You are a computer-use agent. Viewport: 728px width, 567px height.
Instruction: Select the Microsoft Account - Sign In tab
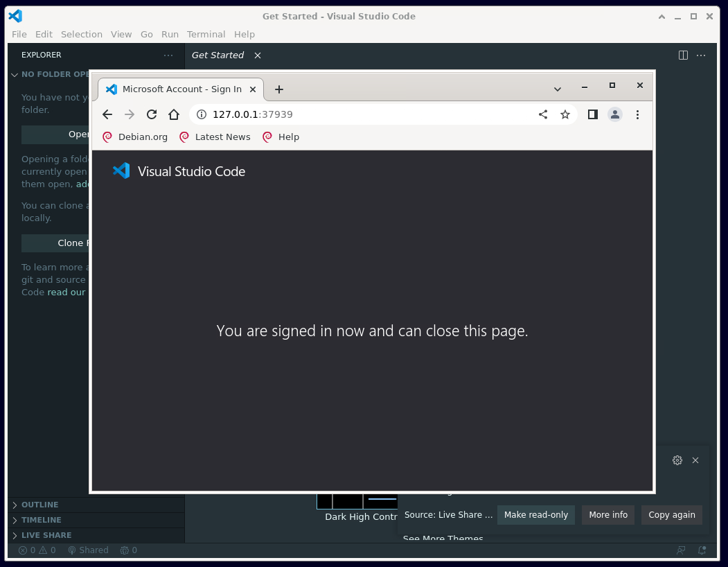coord(181,89)
